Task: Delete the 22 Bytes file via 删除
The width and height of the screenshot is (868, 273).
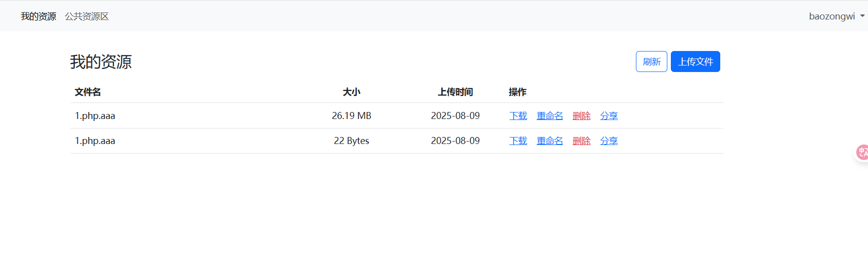Action: click(x=581, y=140)
